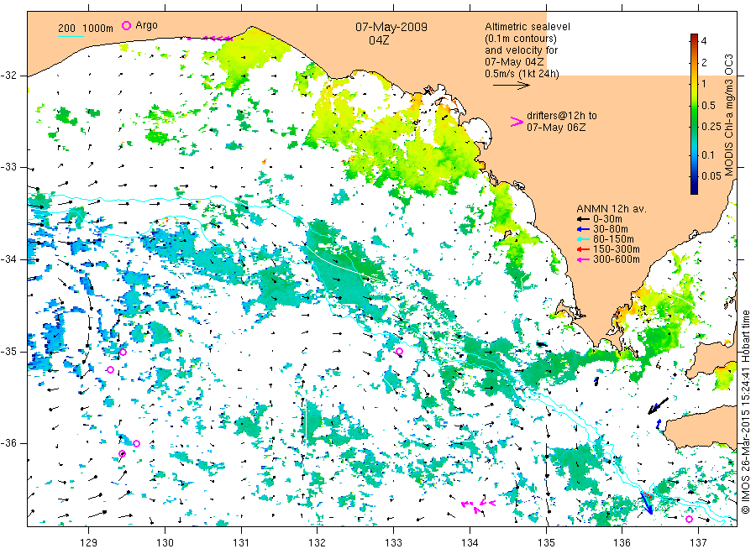
Task: Click the color bar value '0.25'
Action: [711, 127]
